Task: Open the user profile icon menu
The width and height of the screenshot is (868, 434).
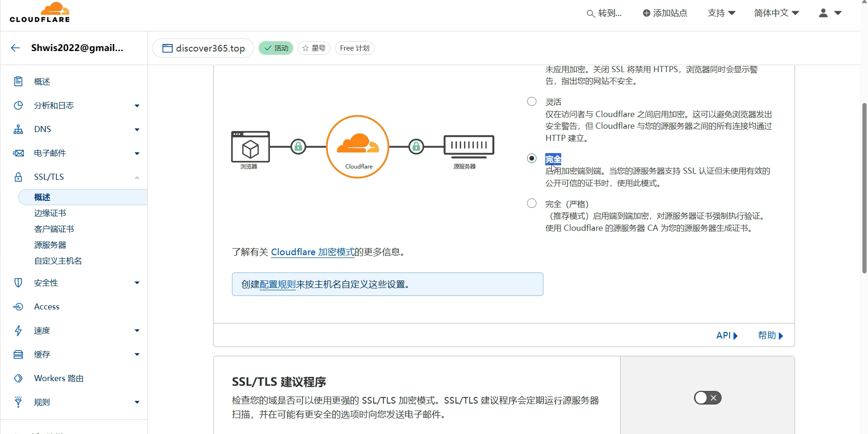Action: (824, 13)
